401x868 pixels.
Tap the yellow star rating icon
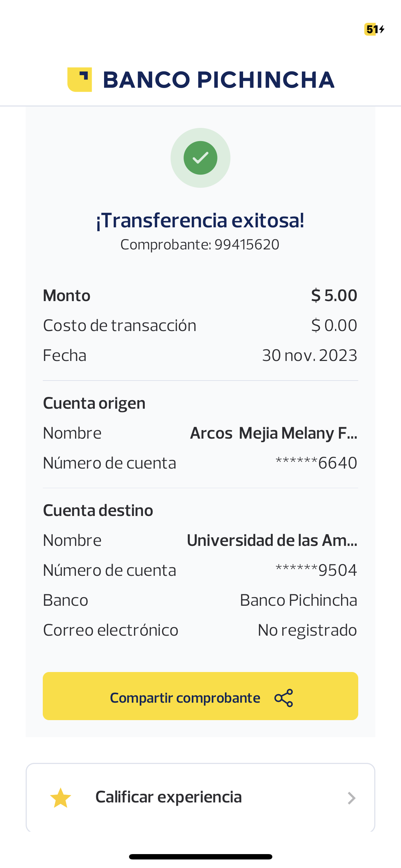click(61, 798)
